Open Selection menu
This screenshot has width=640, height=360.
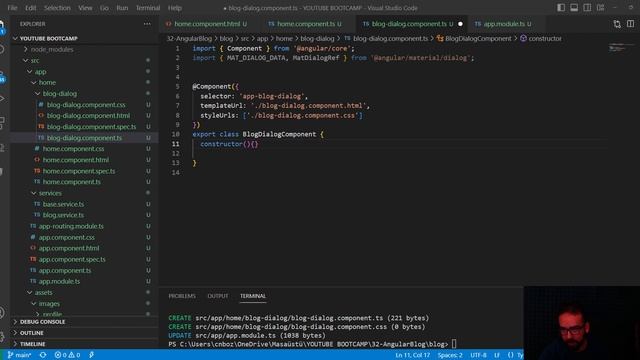pyautogui.click(x=57, y=8)
